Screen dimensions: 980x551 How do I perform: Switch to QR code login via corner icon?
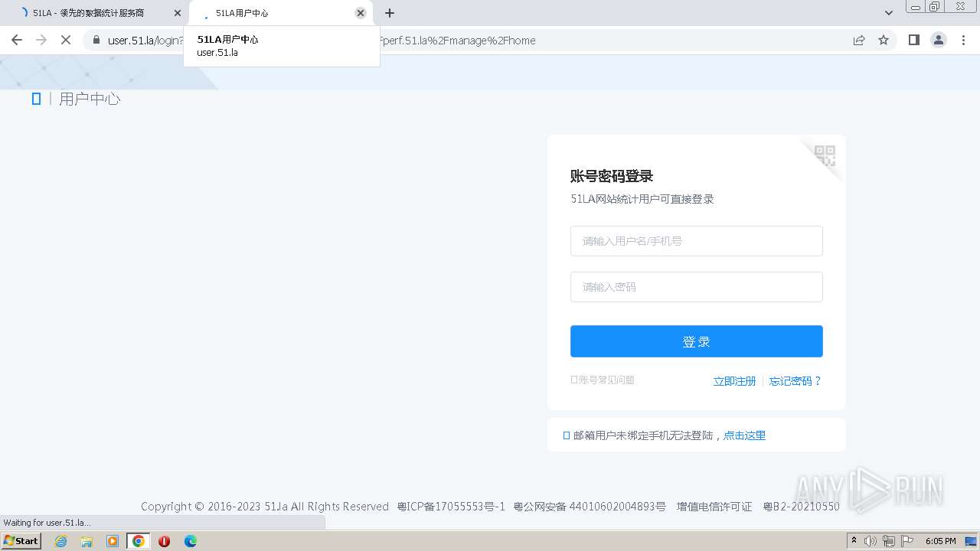(825, 156)
